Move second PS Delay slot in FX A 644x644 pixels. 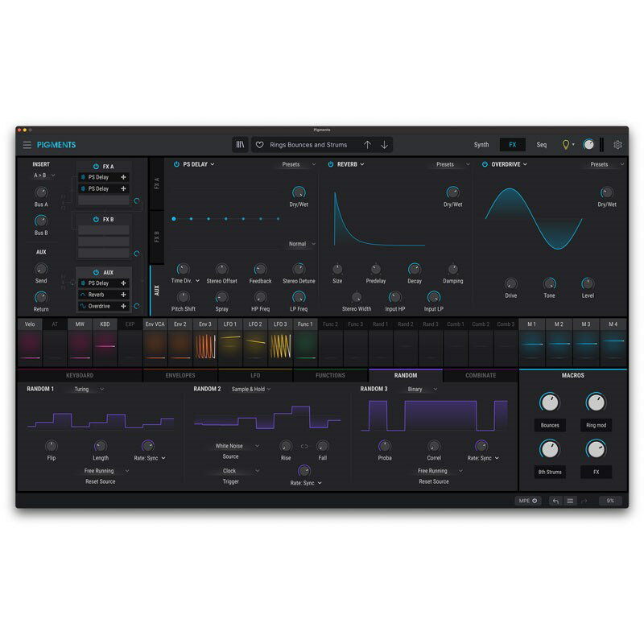click(123, 188)
